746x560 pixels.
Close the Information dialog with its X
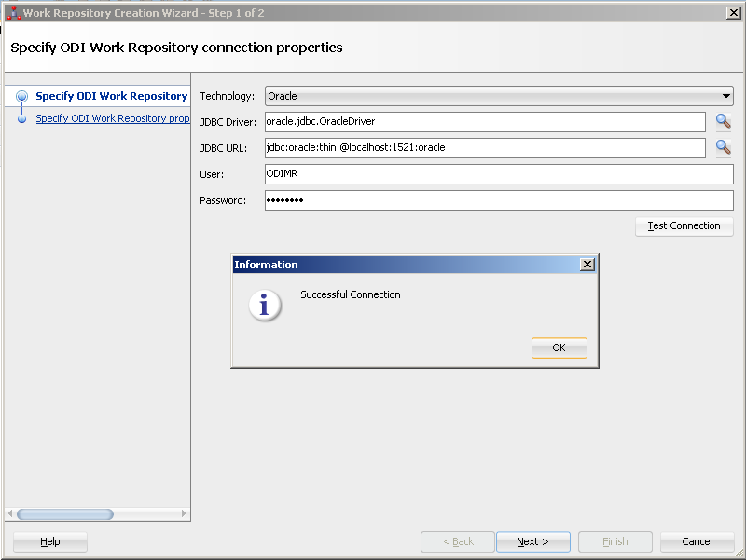click(x=587, y=264)
